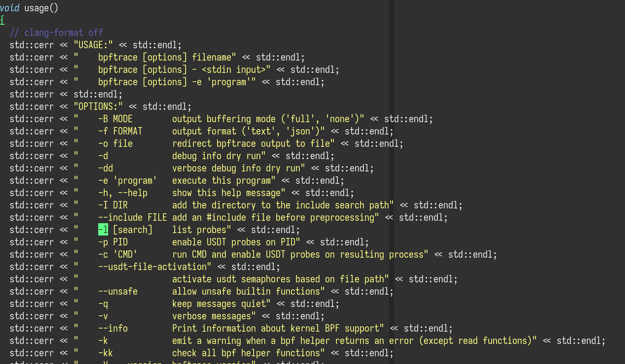Click the green opening curly brace
The width and height of the screenshot is (625, 364).
coord(2,20)
